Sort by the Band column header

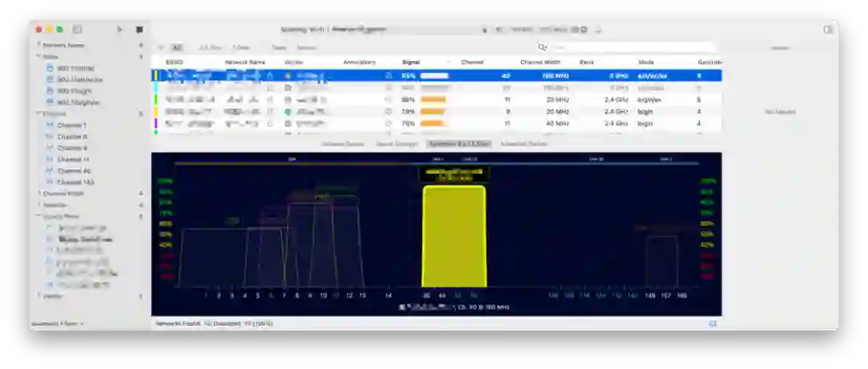tap(586, 63)
